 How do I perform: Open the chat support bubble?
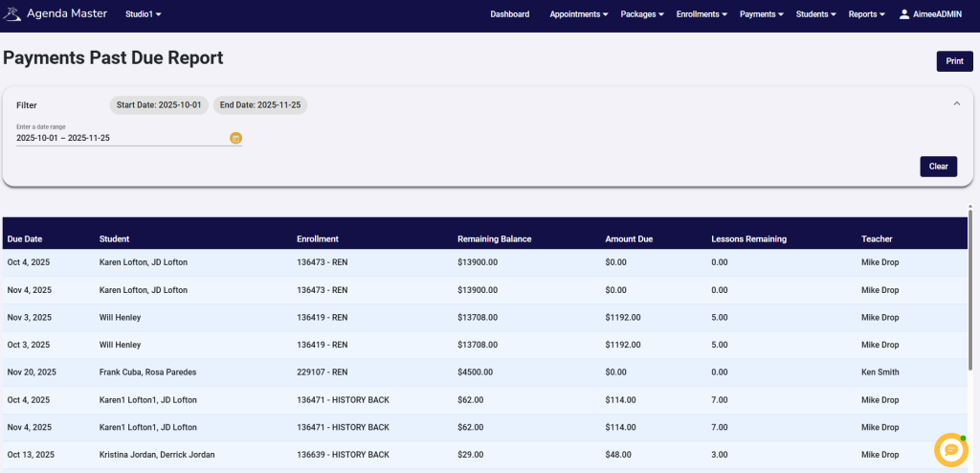950,449
